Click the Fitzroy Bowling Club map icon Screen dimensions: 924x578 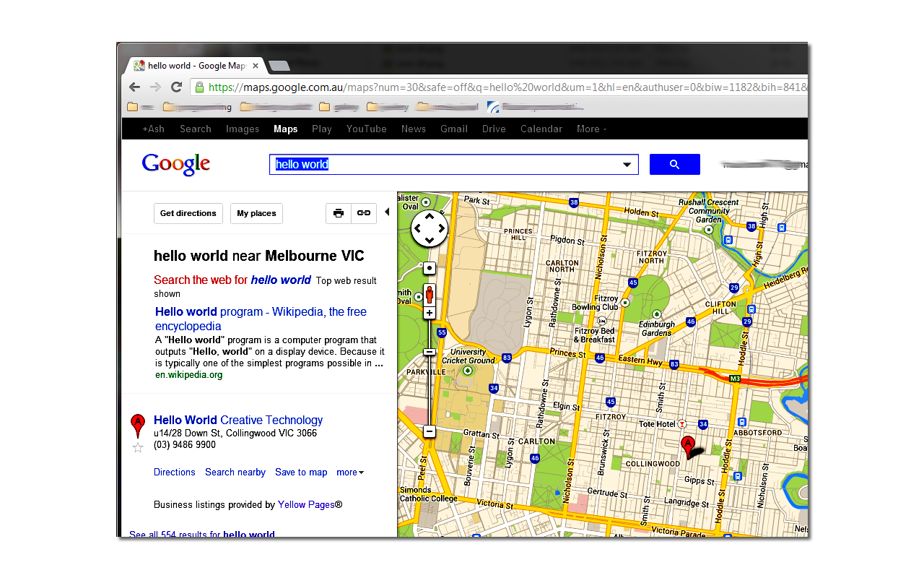624,303
